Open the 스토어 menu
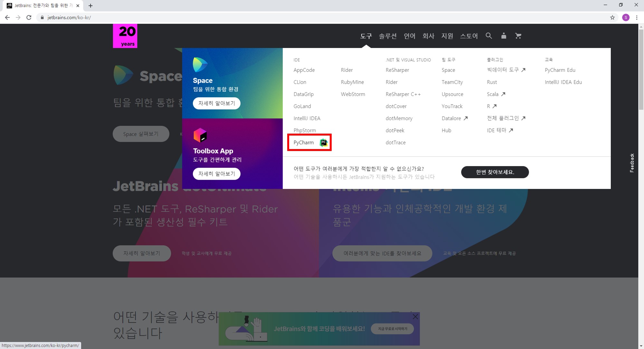The height and width of the screenshot is (349, 644). click(469, 36)
